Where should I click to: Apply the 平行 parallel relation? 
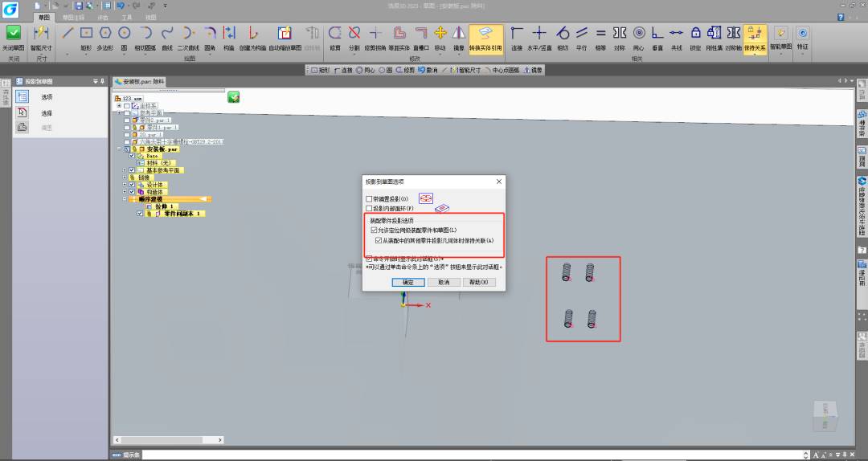click(581, 33)
